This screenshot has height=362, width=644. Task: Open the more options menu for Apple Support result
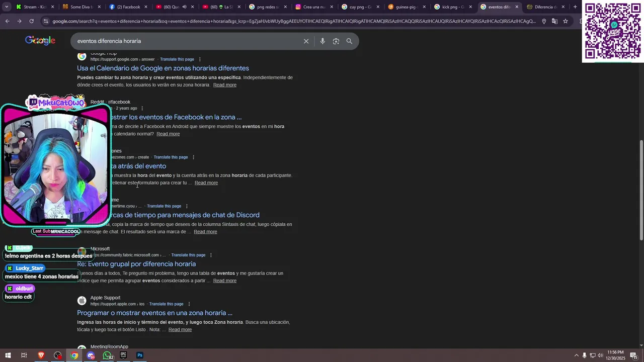pos(189,304)
